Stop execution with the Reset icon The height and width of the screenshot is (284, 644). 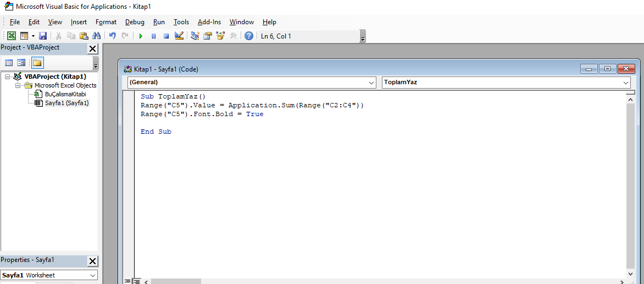[x=166, y=36]
